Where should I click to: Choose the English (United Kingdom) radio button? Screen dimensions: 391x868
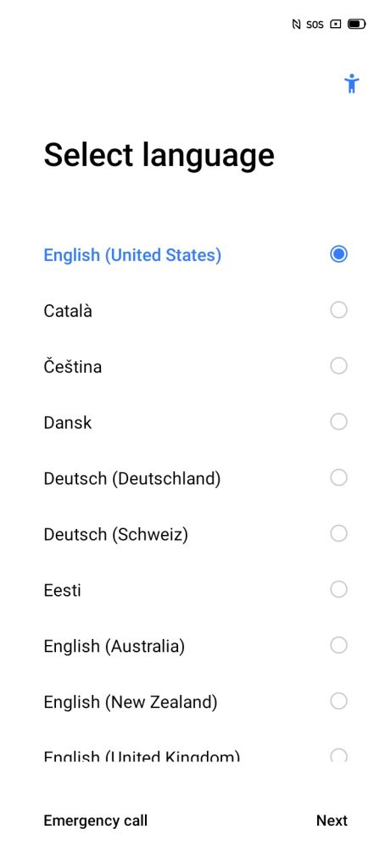tap(338, 755)
